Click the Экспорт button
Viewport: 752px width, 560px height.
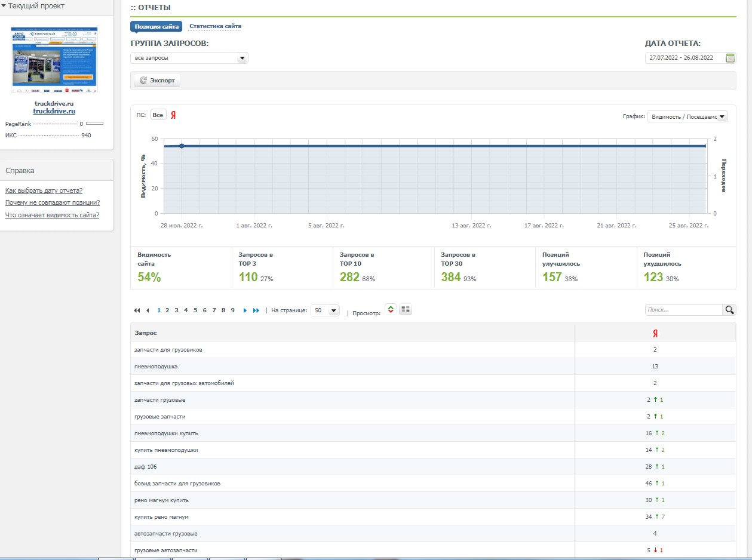[157, 81]
